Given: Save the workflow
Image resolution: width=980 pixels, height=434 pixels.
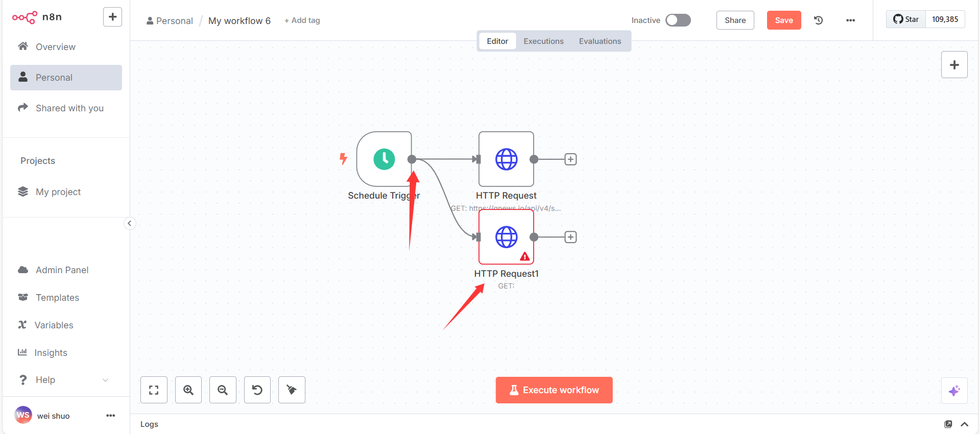Looking at the screenshot, I should 783,20.
